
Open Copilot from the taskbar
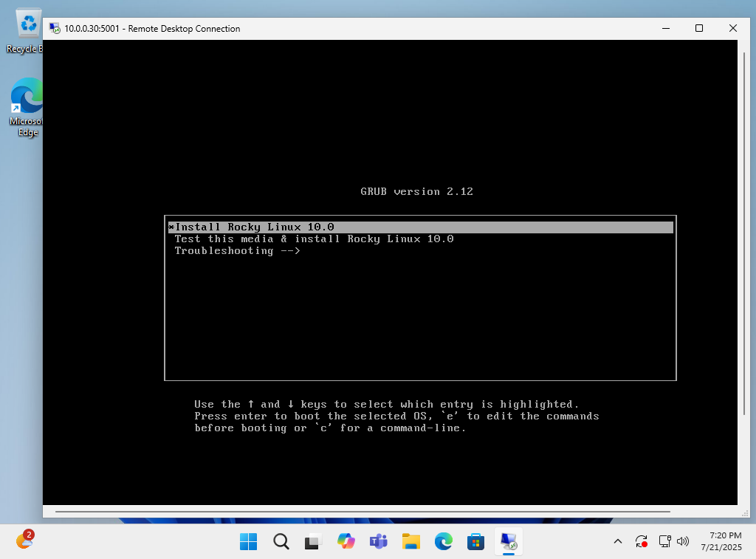tap(346, 541)
